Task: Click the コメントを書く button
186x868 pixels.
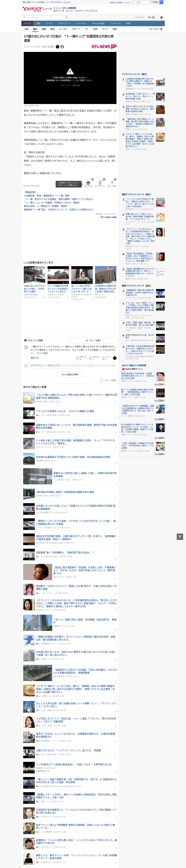Action: [93, 340]
